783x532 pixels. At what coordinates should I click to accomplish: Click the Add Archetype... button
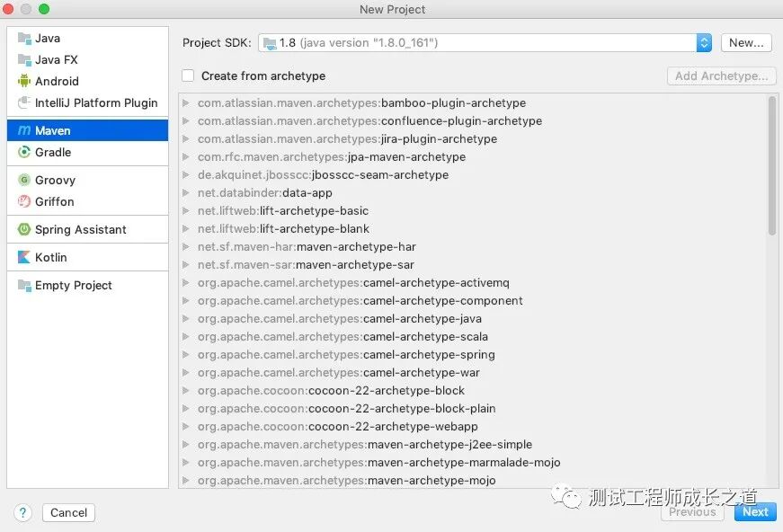pos(721,75)
